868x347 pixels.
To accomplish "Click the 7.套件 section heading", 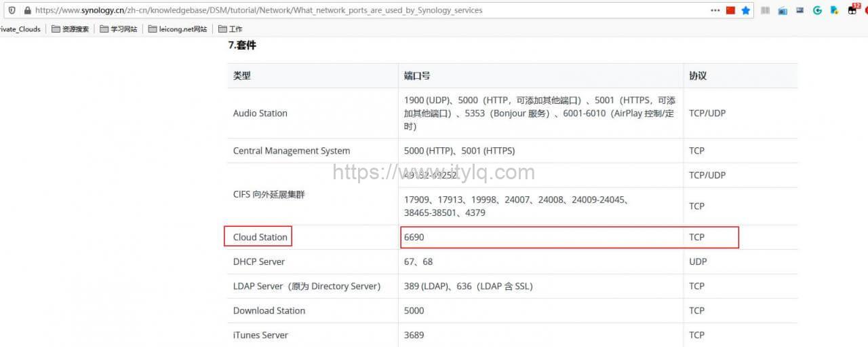I will click(x=242, y=45).
